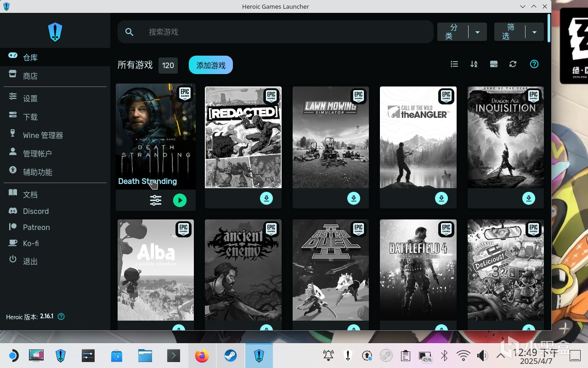Toggle list view layout for library
The width and height of the screenshot is (588, 368).
454,64
